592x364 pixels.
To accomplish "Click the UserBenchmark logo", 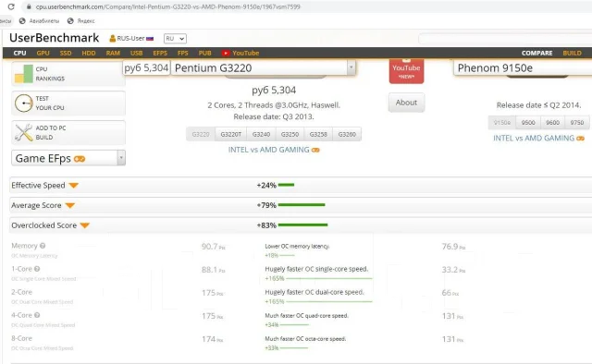I will (54, 38).
